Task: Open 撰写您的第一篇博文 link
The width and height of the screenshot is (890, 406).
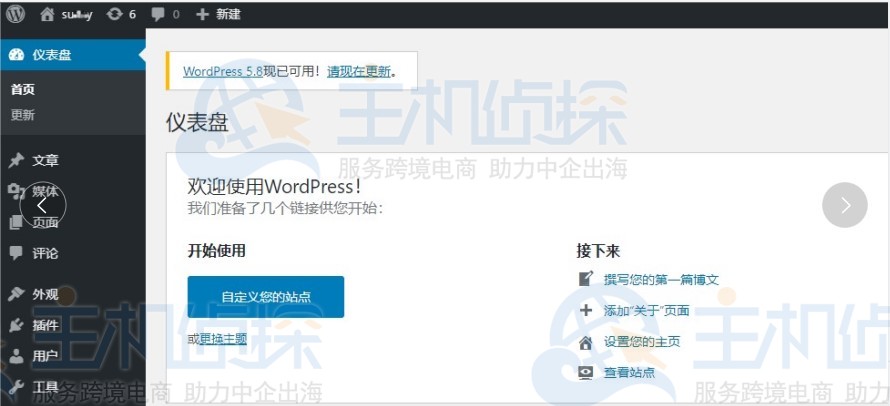Action: click(661, 279)
